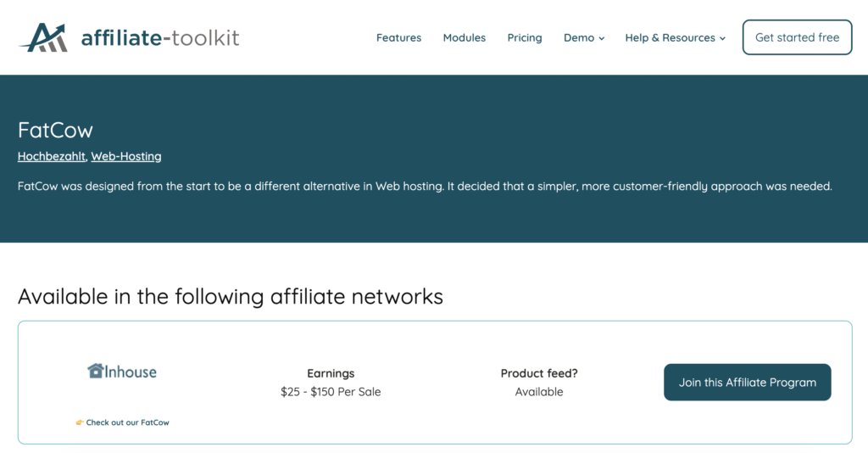Go to the Pricing page

524,37
